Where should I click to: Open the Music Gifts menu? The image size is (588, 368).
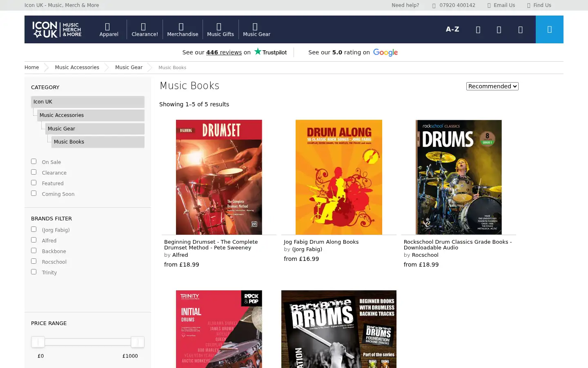coord(220,30)
